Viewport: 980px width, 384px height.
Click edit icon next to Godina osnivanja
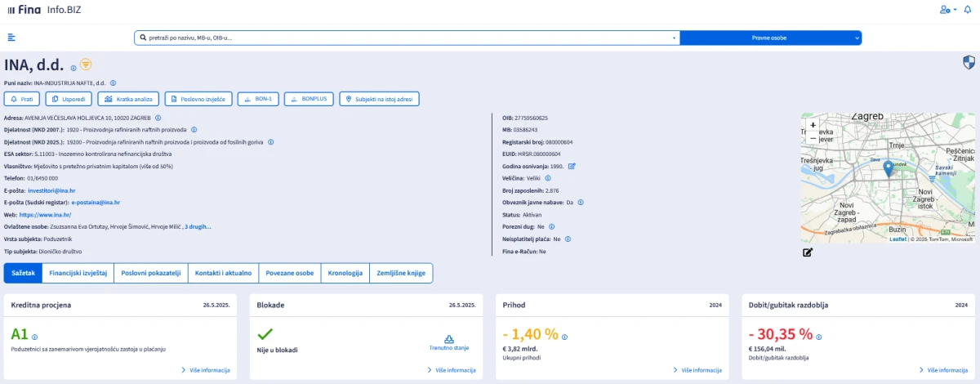coord(572,166)
